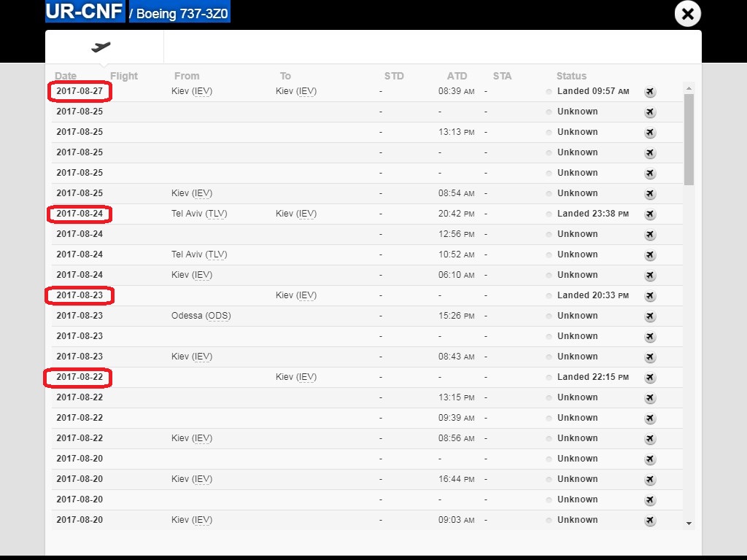
Task: Click plane icon for 2017-08-27 Landed 09:57 flight
Action: pos(650,92)
